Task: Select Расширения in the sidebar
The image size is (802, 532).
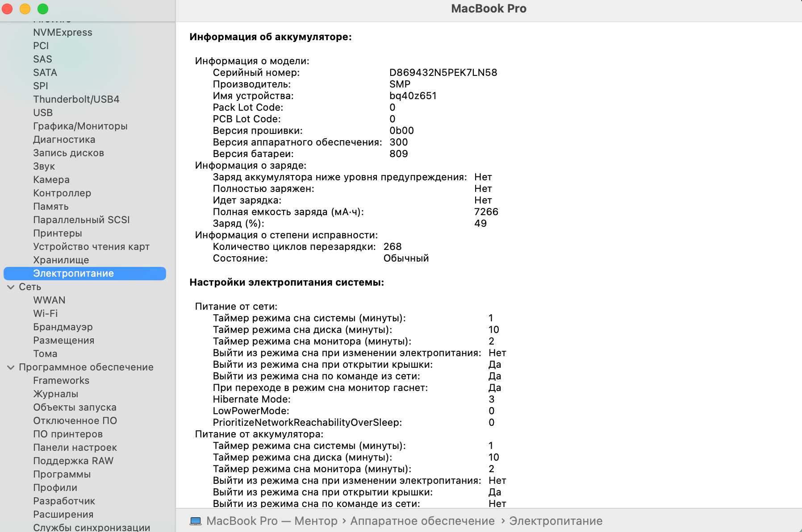Action: (63, 515)
